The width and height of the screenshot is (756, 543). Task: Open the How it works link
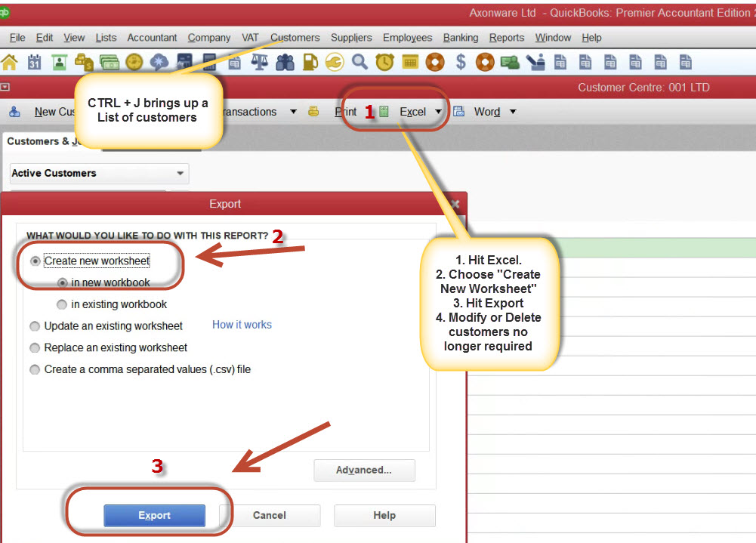242,325
